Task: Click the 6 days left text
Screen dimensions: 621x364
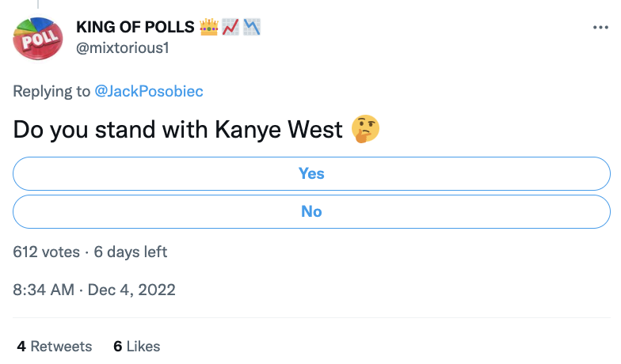Action: [130, 252]
